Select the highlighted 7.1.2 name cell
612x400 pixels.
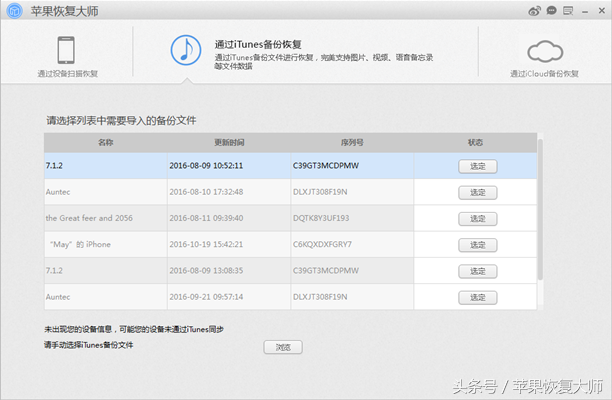click(x=105, y=166)
